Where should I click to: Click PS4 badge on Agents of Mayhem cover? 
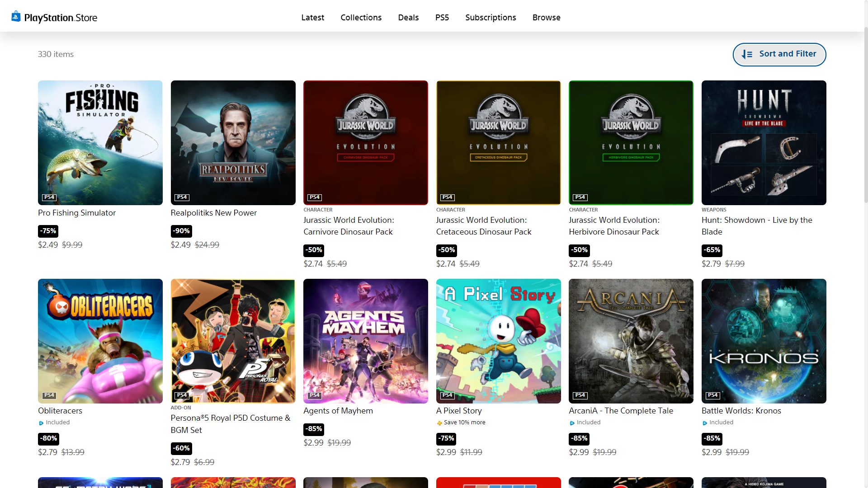coord(315,395)
